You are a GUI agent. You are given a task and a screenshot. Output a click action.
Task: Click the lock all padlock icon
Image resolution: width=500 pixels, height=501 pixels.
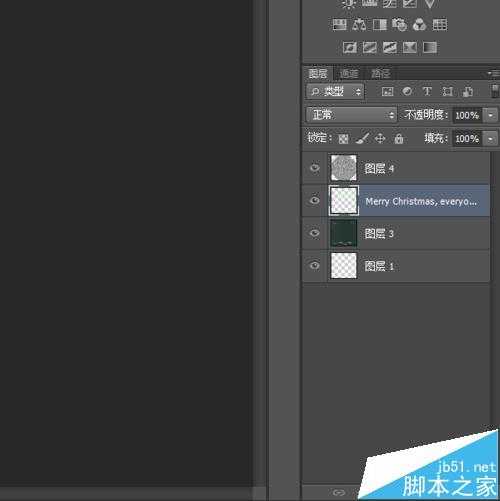pos(399,138)
